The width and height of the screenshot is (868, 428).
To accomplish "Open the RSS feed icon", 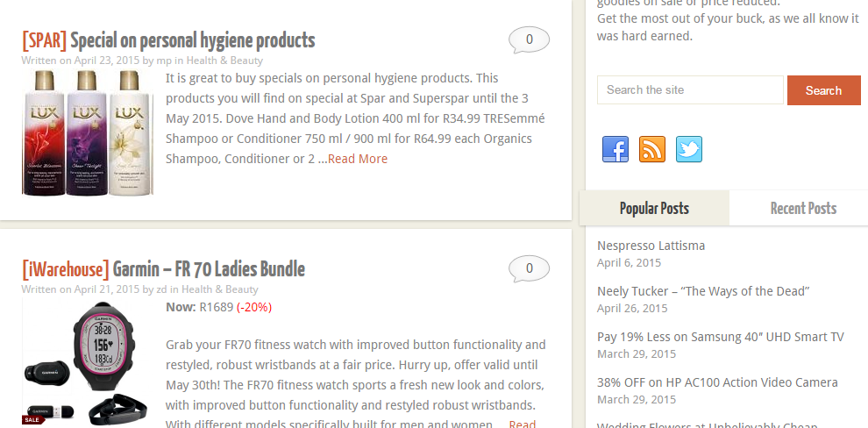I will point(652,149).
